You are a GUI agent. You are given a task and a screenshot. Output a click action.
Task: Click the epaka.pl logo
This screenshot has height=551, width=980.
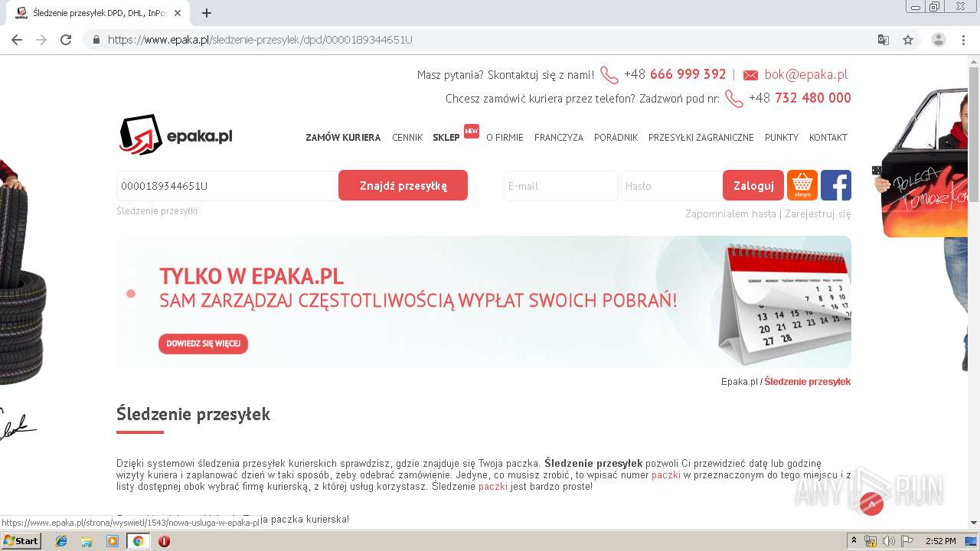[176, 135]
